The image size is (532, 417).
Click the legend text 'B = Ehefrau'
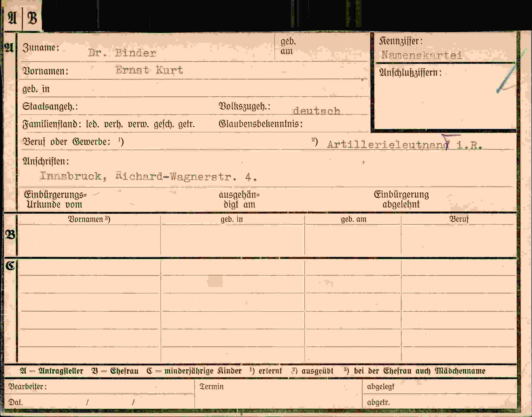coord(115,371)
